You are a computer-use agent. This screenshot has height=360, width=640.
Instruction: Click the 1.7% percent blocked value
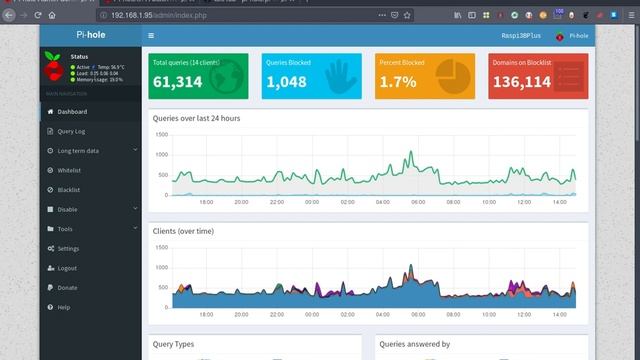click(x=398, y=82)
